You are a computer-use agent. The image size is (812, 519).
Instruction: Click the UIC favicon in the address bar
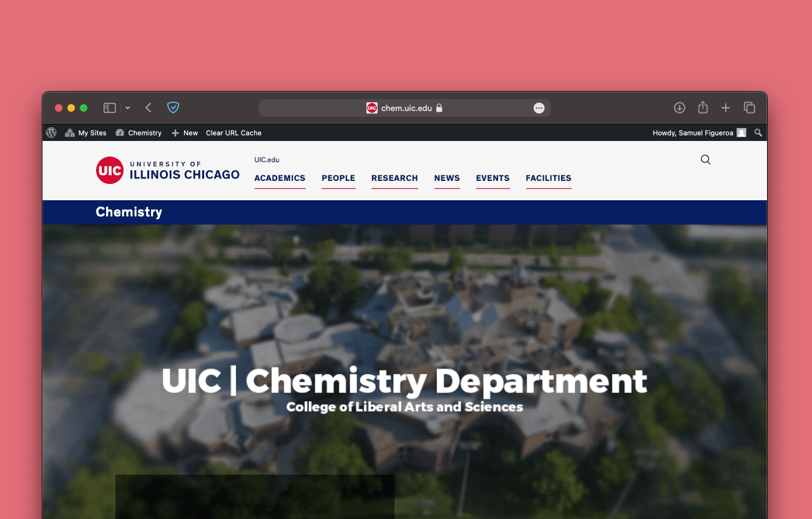(372, 108)
